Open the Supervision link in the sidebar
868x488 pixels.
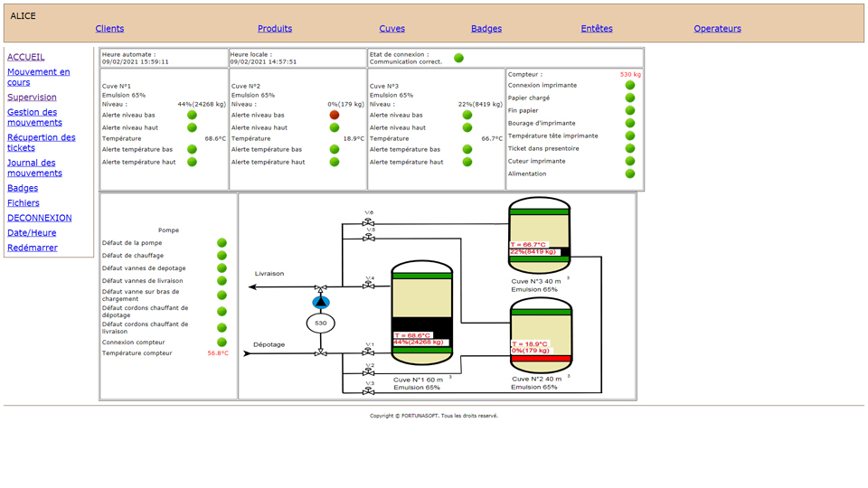[32, 98]
